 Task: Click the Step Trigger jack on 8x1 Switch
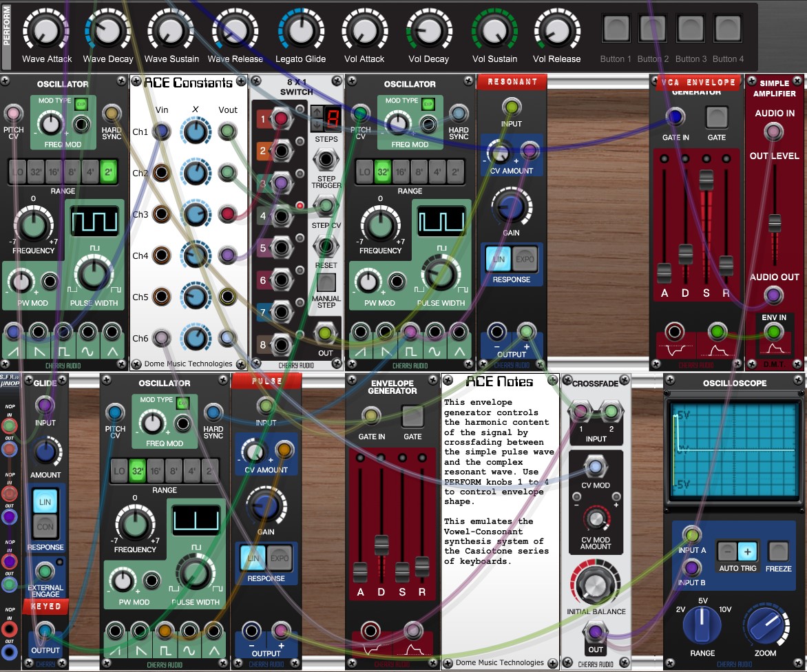pos(326,160)
